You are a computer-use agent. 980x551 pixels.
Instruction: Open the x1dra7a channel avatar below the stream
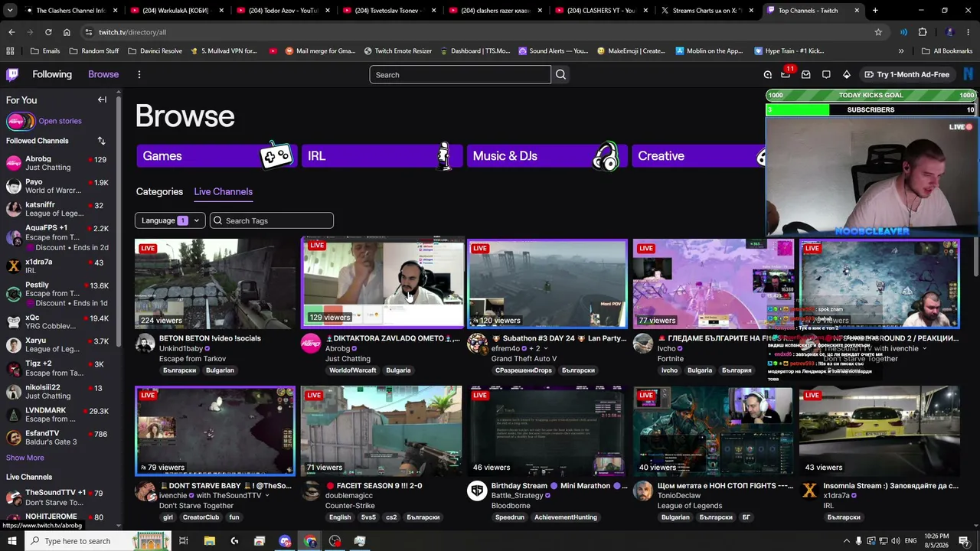809,491
